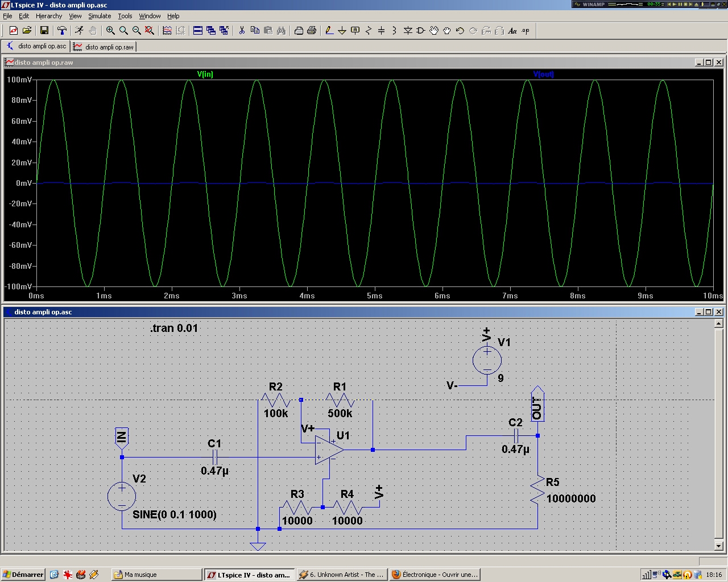Select the Inductor tool

[395, 31]
